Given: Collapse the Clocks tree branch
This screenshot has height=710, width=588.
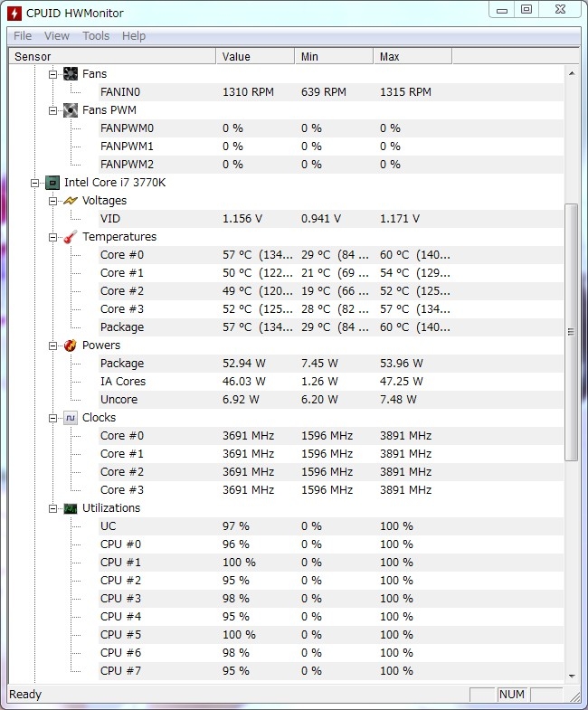Looking at the screenshot, I should point(53,418).
